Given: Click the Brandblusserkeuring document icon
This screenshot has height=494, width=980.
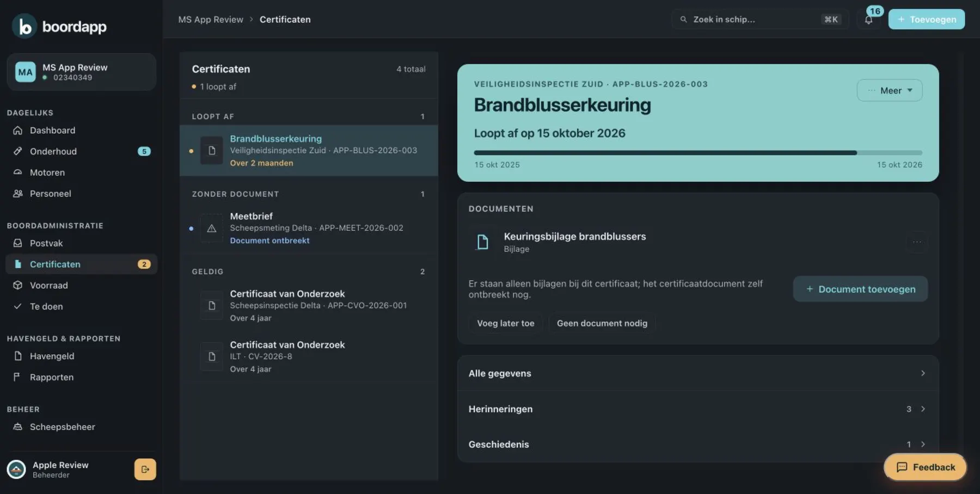Looking at the screenshot, I should [212, 151].
